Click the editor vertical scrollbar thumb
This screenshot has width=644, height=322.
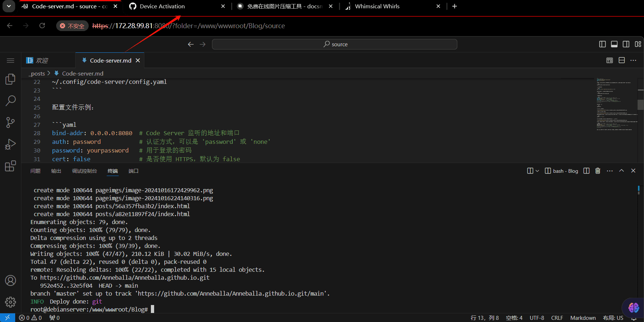click(x=641, y=105)
